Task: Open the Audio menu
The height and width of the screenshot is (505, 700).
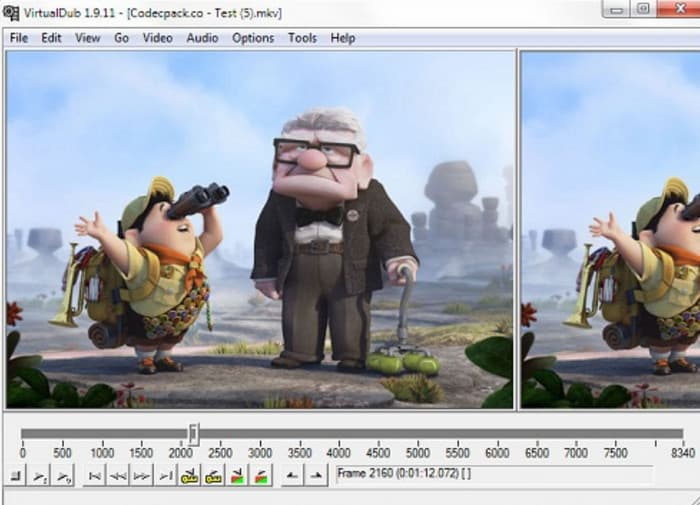Action: click(202, 38)
